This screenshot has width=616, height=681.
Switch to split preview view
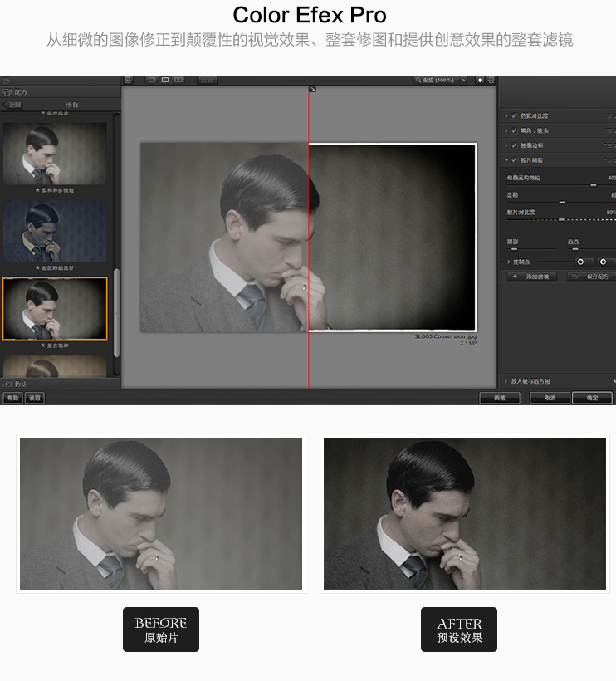[165, 80]
